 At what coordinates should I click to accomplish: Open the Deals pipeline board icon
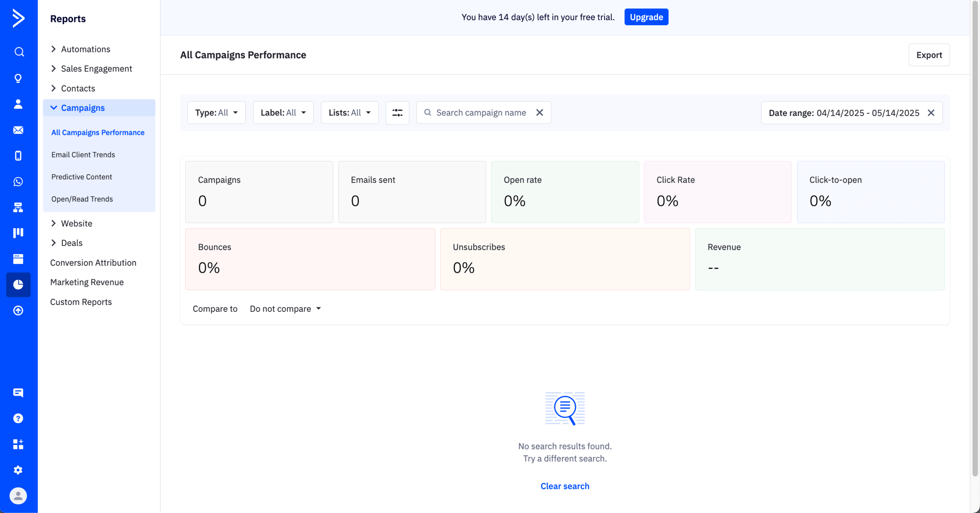click(x=18, y=233)
